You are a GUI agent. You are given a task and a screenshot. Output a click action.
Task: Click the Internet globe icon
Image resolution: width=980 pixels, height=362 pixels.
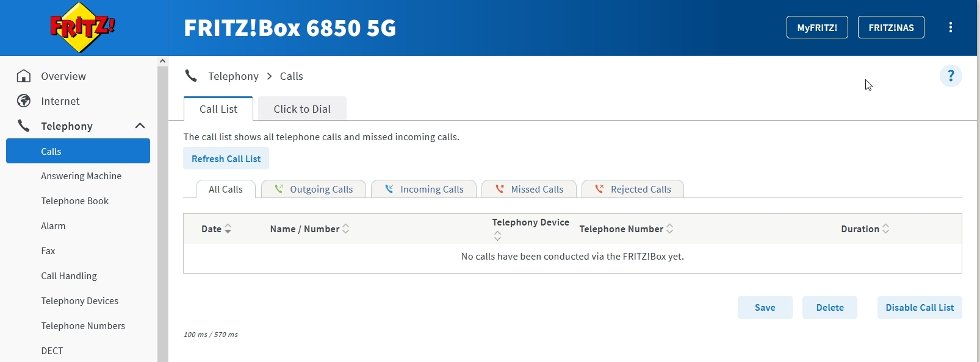click(x=24, y=101)
